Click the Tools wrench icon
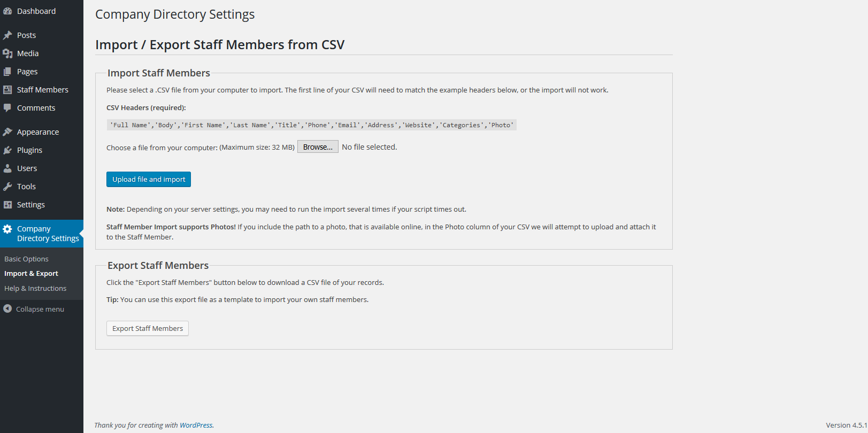The image size is (868, 433). click(x=7, y=187)
